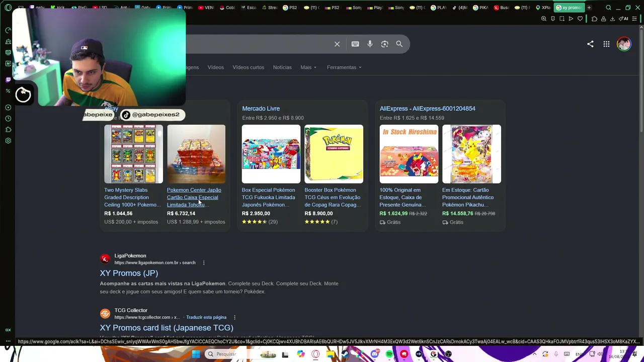This screenshot has height=362, width=644.
Task: Open File Explorer from the taskbar
Action: (330, 354)
